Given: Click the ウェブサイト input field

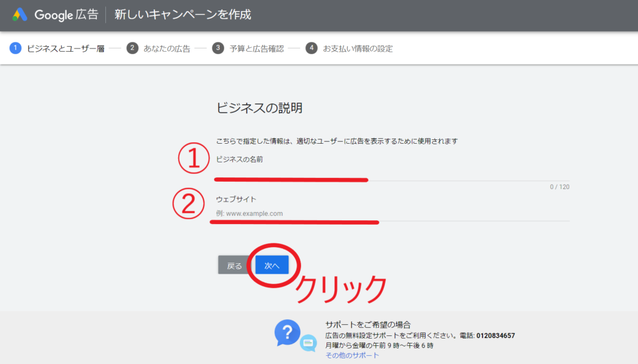Looking at the screenshot, I should pos(393,213).
